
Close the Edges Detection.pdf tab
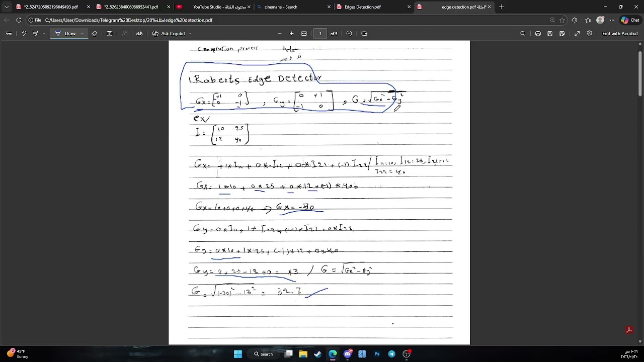409,7
